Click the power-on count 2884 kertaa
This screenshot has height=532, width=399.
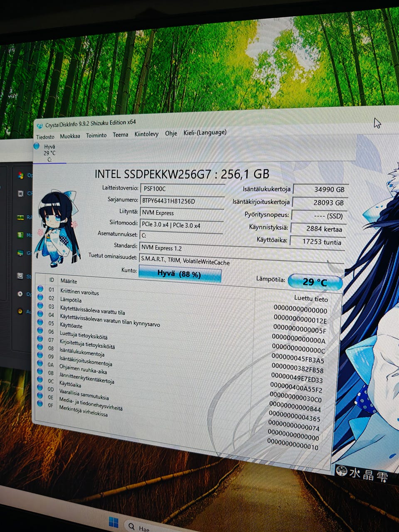pyautogui.click(x=318, y=229)
